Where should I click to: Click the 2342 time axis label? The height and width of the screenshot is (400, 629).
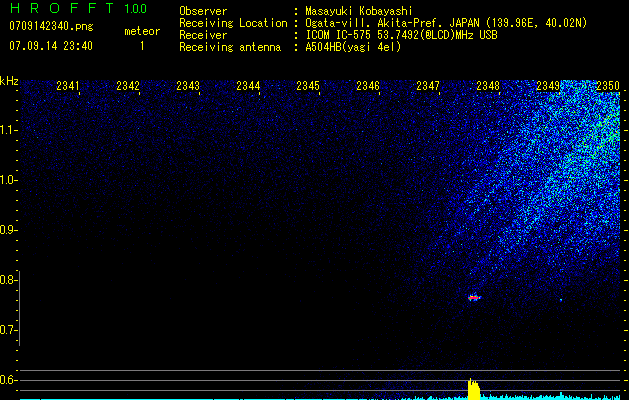coord(128,86)
